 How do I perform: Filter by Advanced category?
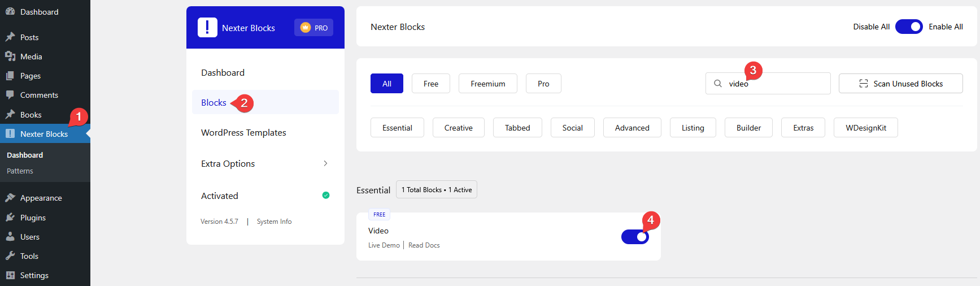tap(632, 128)
